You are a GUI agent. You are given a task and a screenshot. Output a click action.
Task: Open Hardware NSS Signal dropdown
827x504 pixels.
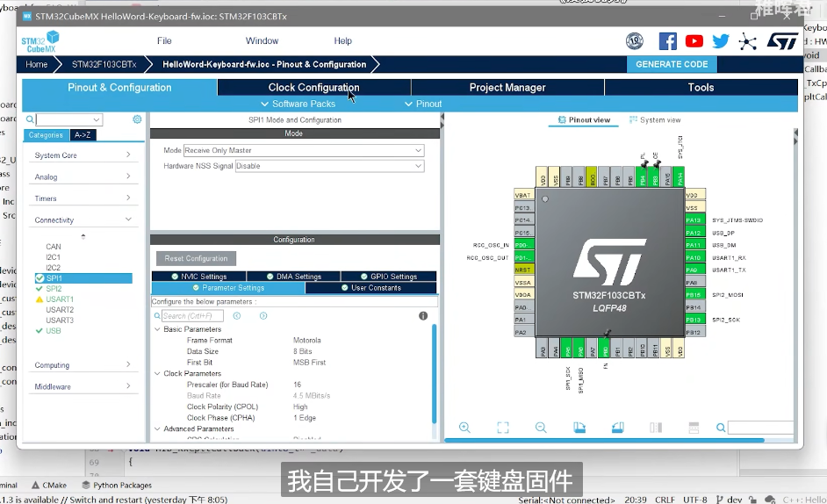329,166
